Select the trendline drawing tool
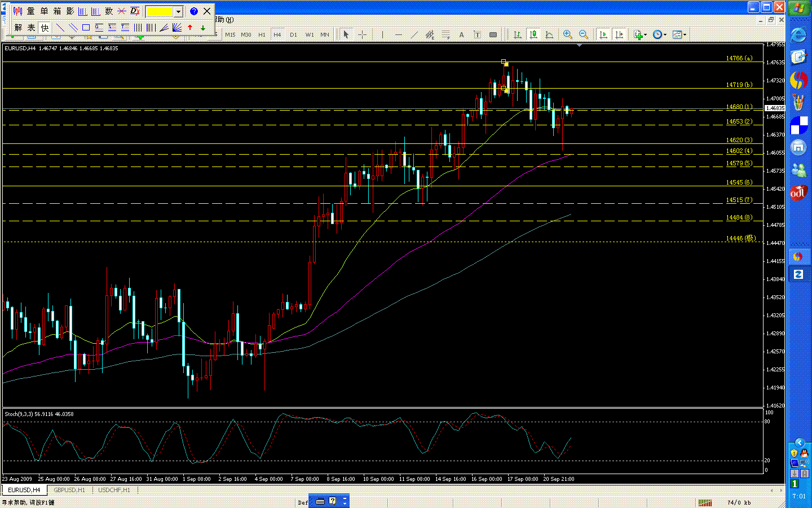 point(414,35)
